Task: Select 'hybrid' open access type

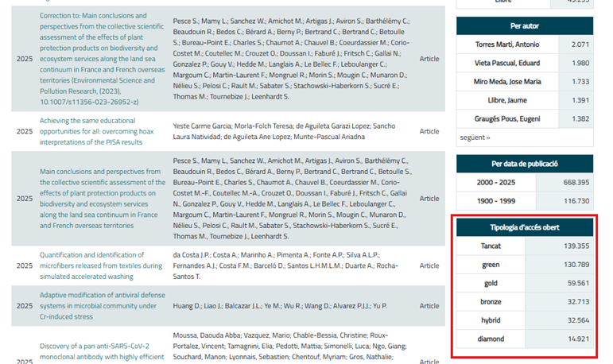Action: [x=491, y=320]
